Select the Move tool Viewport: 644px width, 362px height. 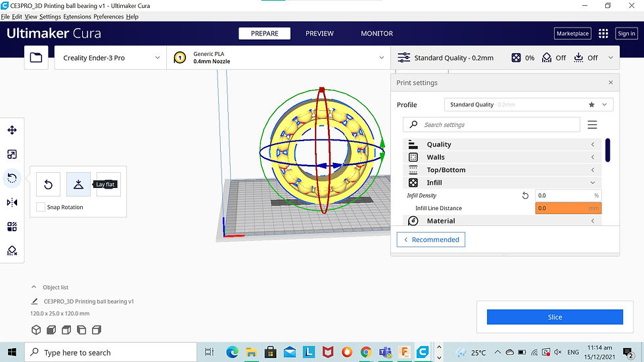[x=12, y=130]
